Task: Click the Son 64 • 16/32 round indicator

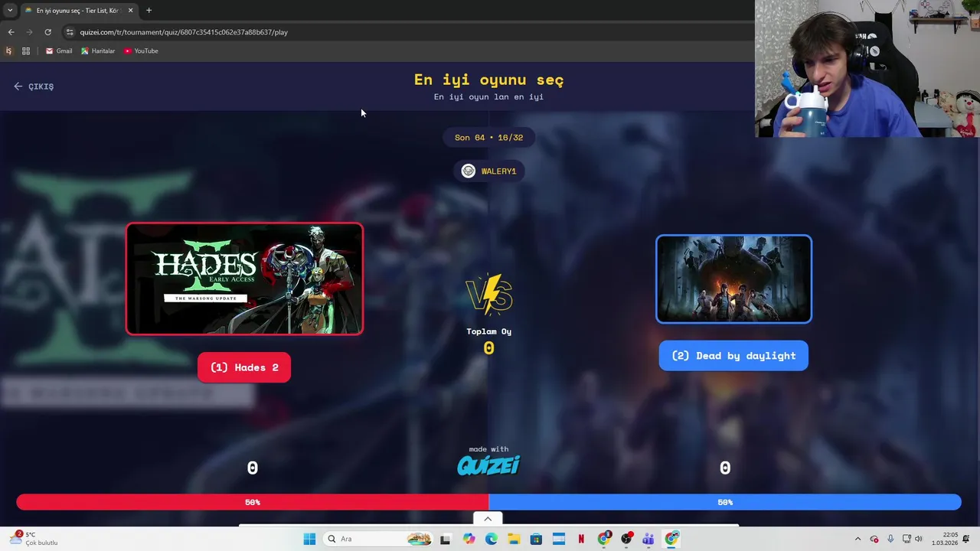Action: pyautogui.click(x=488, y=138)
